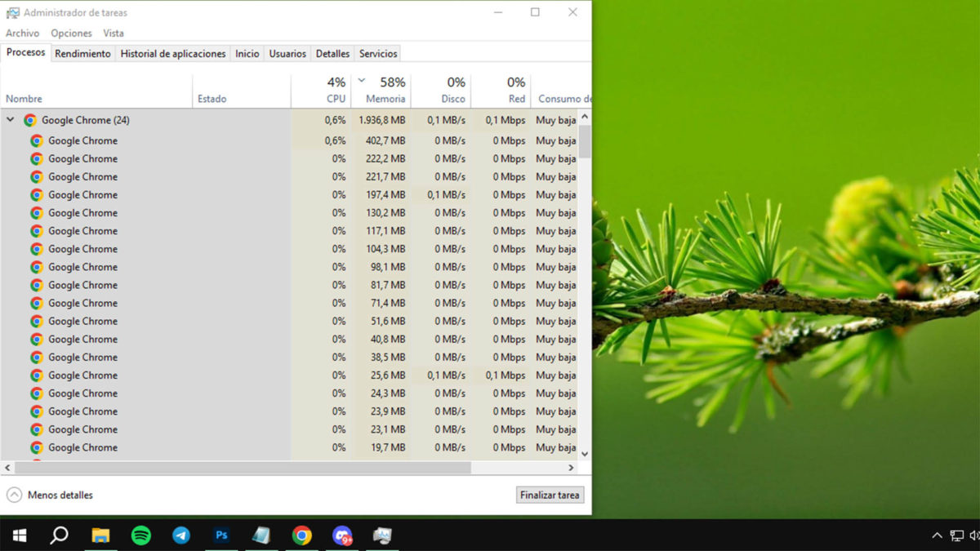
Task: Click the vertical scrollbar up arrow
Action: (585, 118)
